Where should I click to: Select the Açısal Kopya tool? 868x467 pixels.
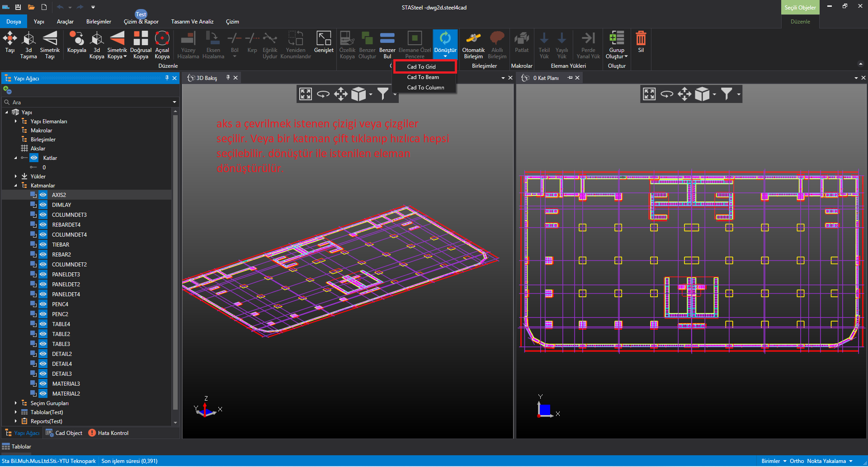coord(162,45)
